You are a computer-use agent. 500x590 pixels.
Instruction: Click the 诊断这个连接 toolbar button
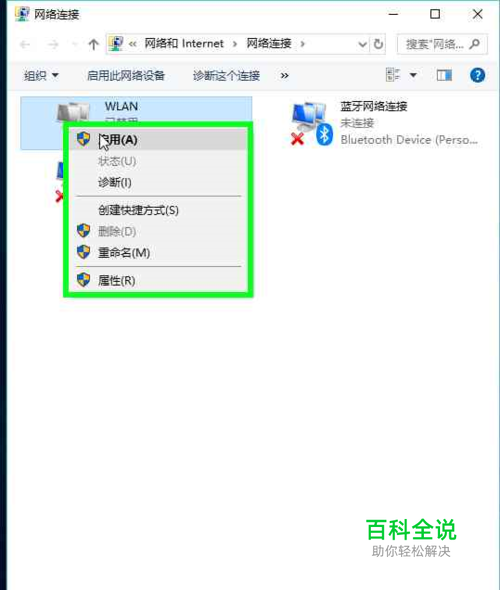pyautogui.click(x=226, y=76)
